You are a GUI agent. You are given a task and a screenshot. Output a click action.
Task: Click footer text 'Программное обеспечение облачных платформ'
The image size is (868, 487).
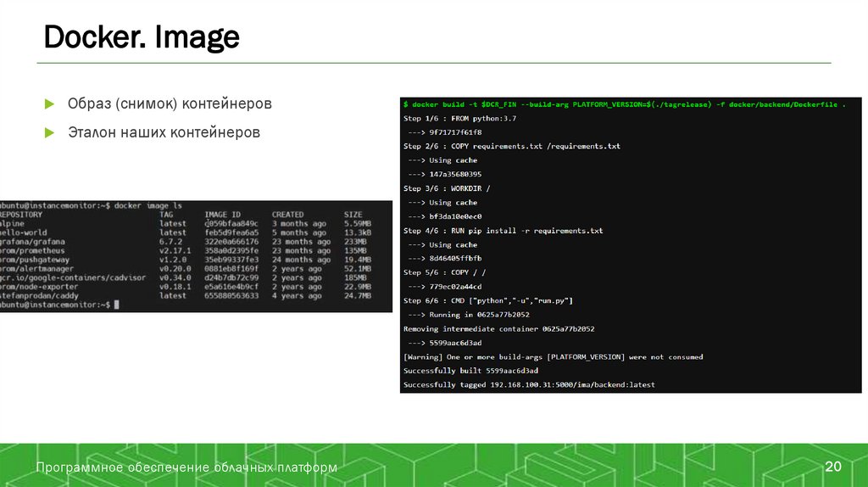tap(186, 467)
